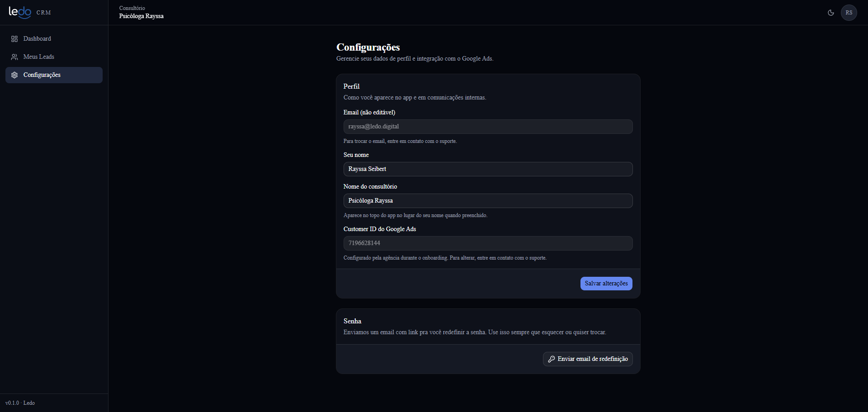The width and height of the screenshot is (868, 412).
Task: Click the Consultório label in header
Action: tap(132, 8)
